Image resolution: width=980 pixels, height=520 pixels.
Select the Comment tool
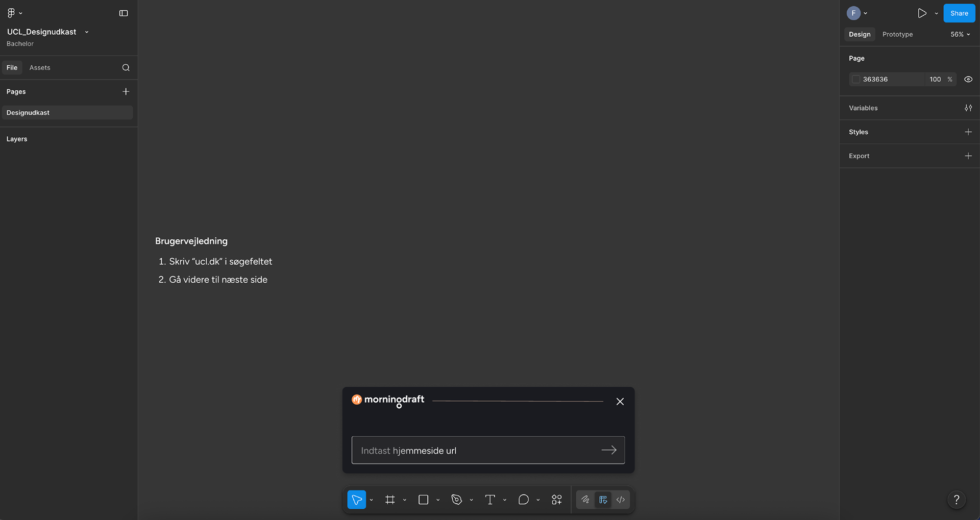point(523,500)
